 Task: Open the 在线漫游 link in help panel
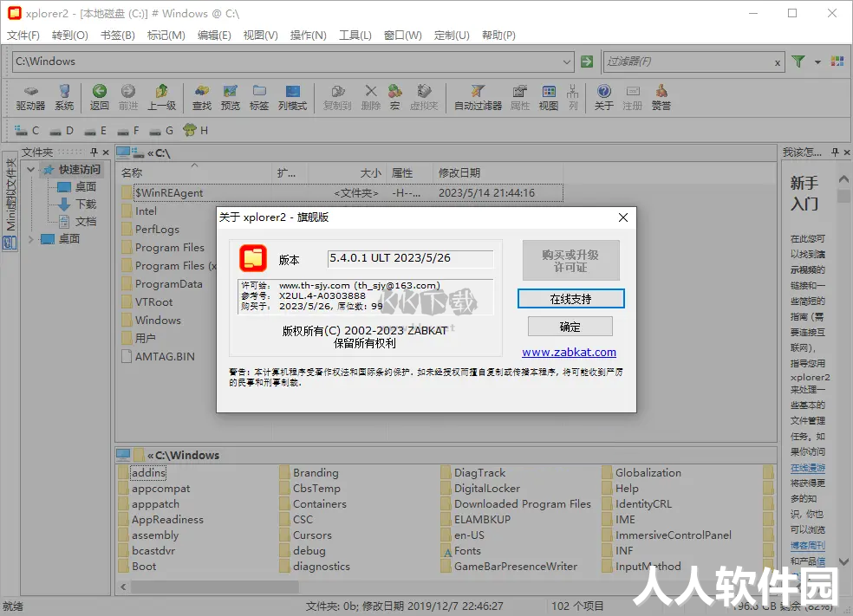(x=808, y=468)
